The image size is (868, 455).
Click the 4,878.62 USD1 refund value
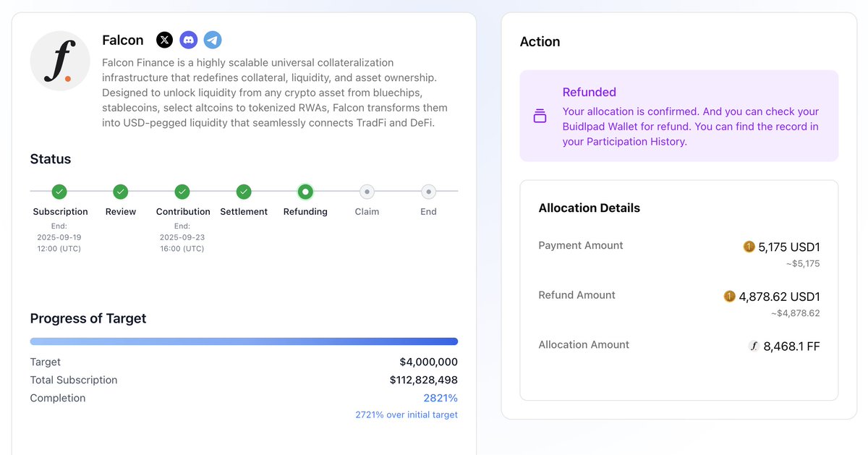click(779, 296)
